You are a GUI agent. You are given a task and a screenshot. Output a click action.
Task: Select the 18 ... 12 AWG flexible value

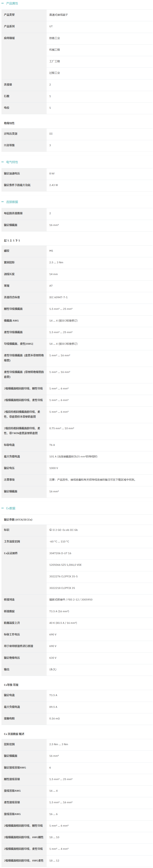[54, 861]
